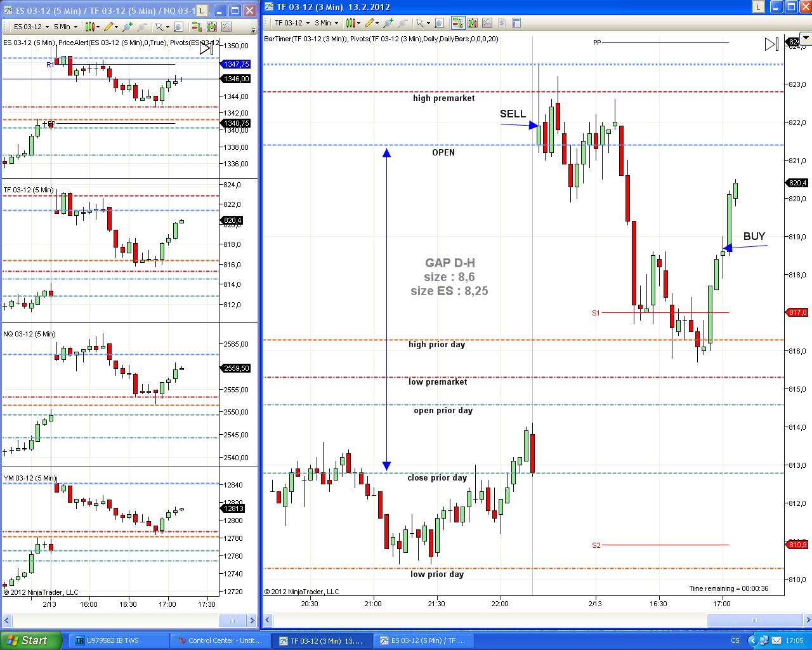Click the 'open prior day' line label
The width and height of the screenshot is (812, 650).
click(x=443, y=410)
